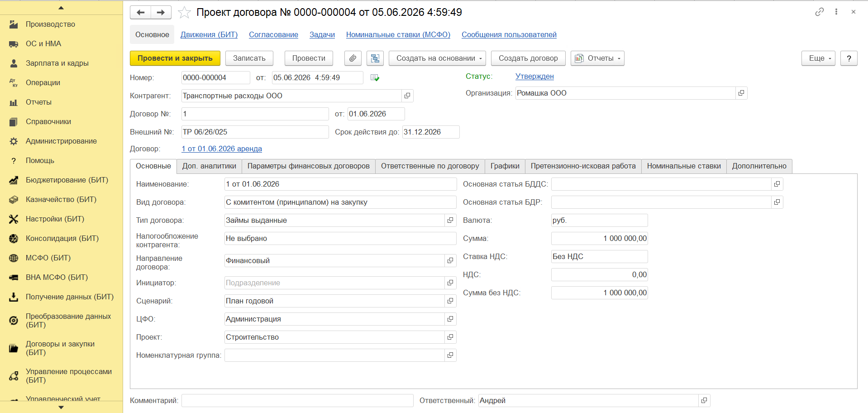Click Провести и закрыть button
The image size is (868, 413).
(175, 58)
